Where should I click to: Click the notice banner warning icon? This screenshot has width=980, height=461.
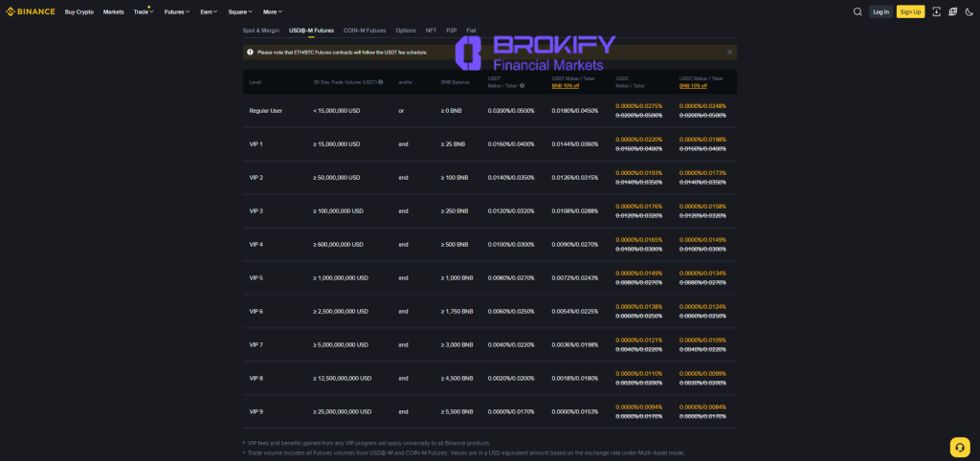coord(250,52)
